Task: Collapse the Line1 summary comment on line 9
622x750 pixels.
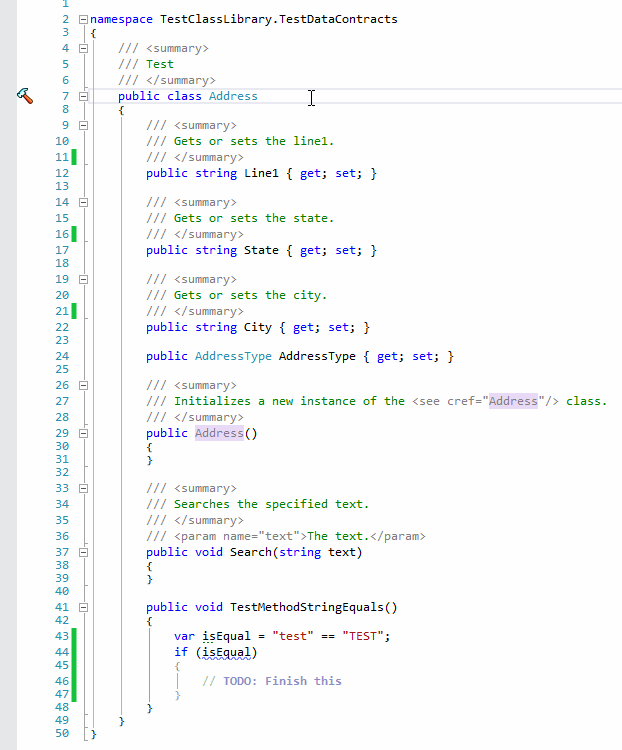Action: (83, 125)
